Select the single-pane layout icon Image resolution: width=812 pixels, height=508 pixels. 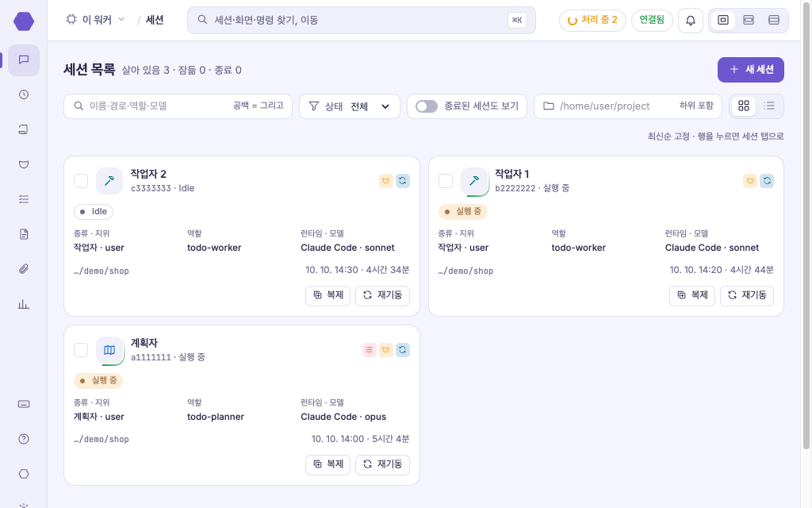pyautogui.click(x=723, y=20)
